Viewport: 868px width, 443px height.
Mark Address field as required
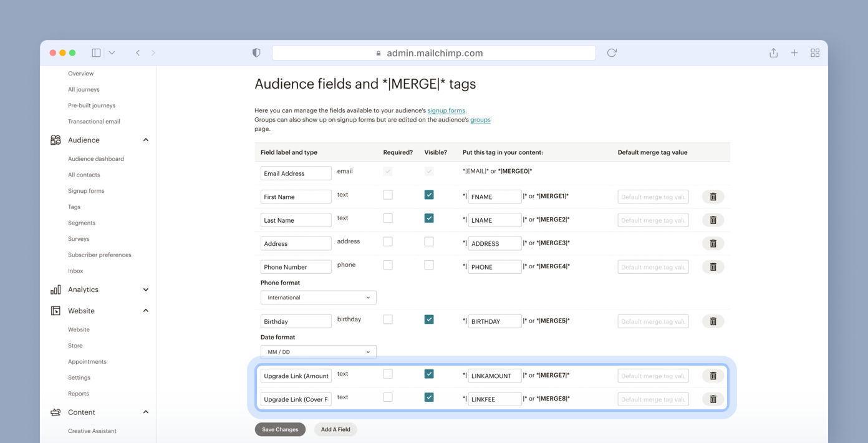tap(388, 241)
